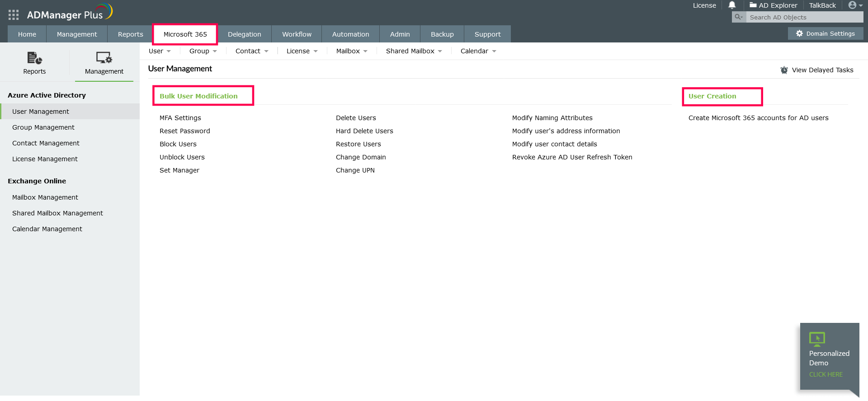Click View Delayed Tasks link
Screen dimensions: 868x401
(823, 70)
